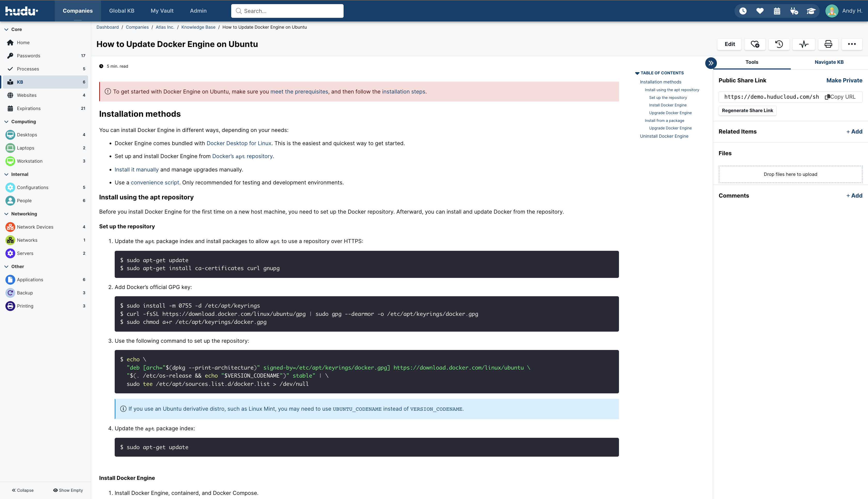Image resolution: width=868 pixels, height=499 pixels.
Task: Open the Global KB menu
Action: tap(122, 11)
